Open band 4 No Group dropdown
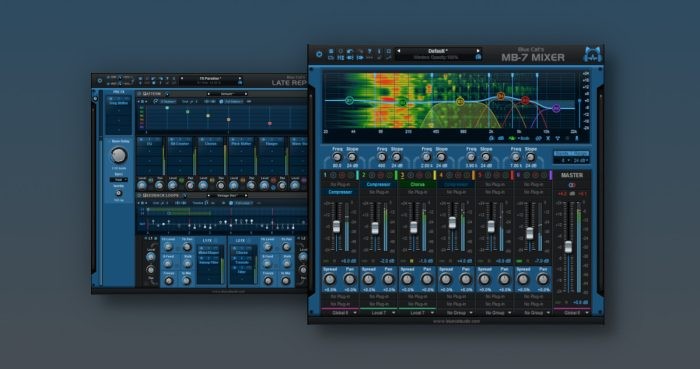 456,313
